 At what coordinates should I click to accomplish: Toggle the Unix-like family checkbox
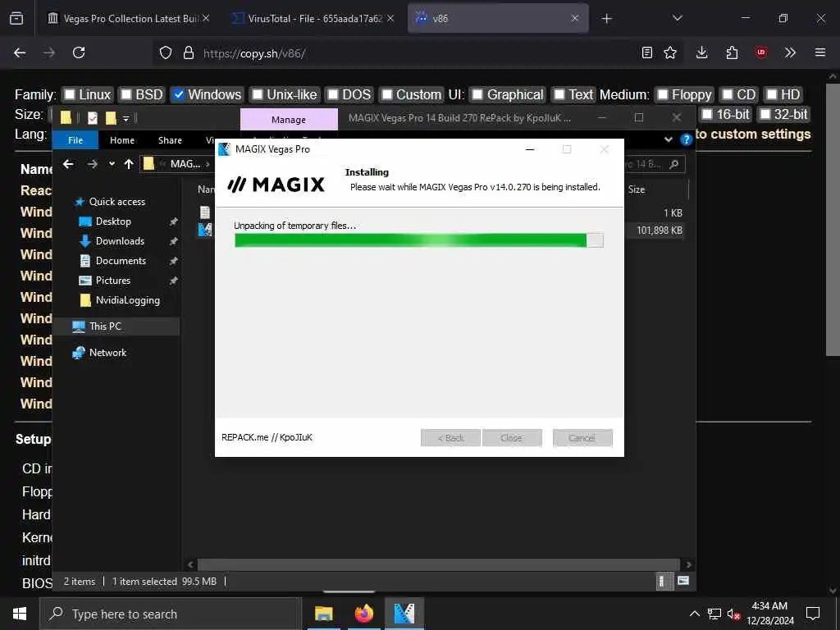(x=258, y=95)
